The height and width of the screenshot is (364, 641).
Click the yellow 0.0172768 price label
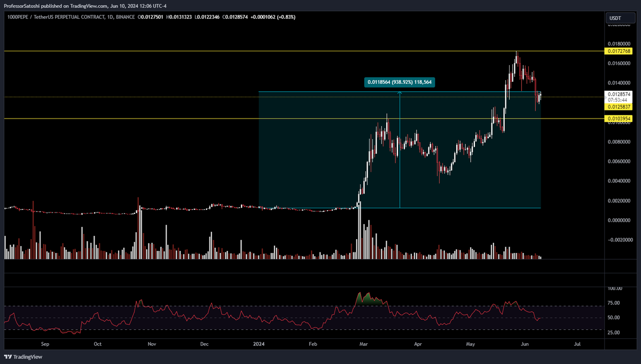pos(619,51)
